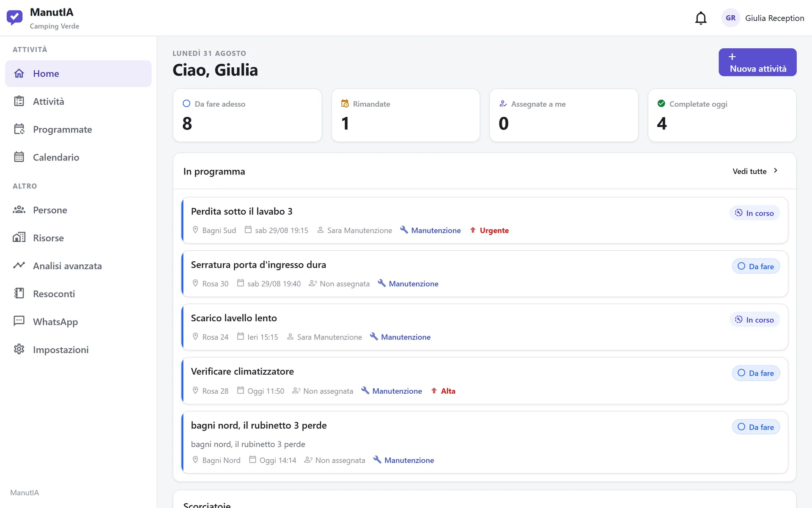Click the wrench icon on Perdita sotto il lavabo 3
812x508 pixels.
tap(404, 230)
